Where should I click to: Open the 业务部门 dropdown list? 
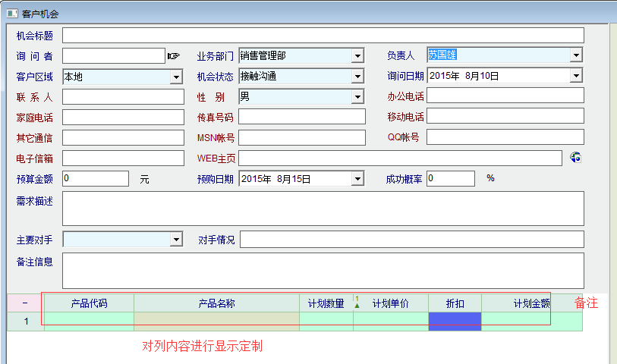tap(357, 56)
